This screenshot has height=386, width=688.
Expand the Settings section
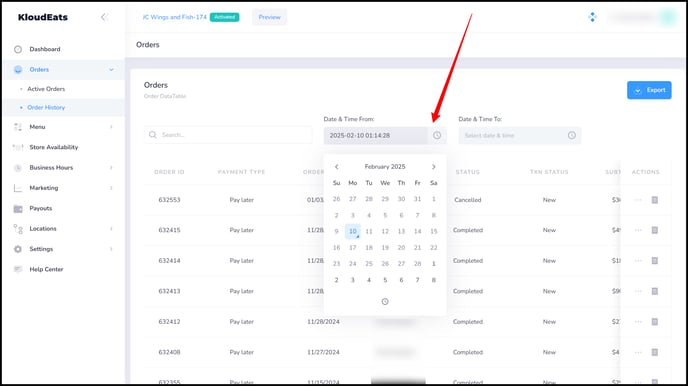111,249
